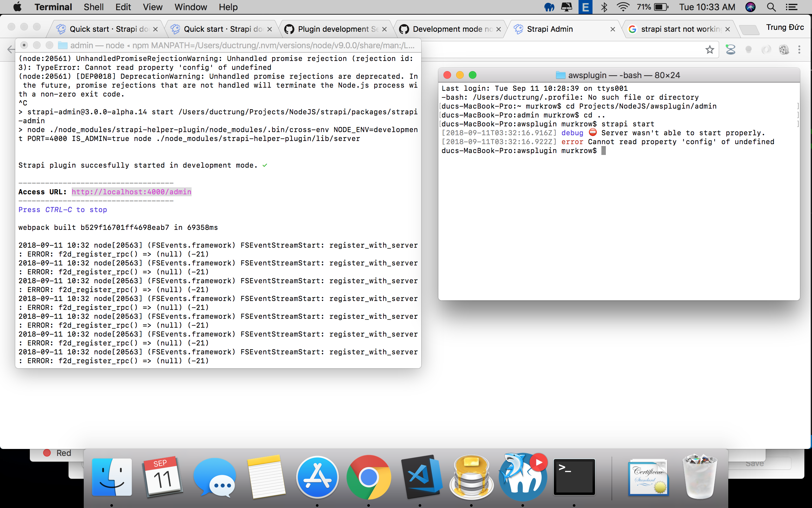
Task: Open a new Chrome tab
Action: click(749, 30)
